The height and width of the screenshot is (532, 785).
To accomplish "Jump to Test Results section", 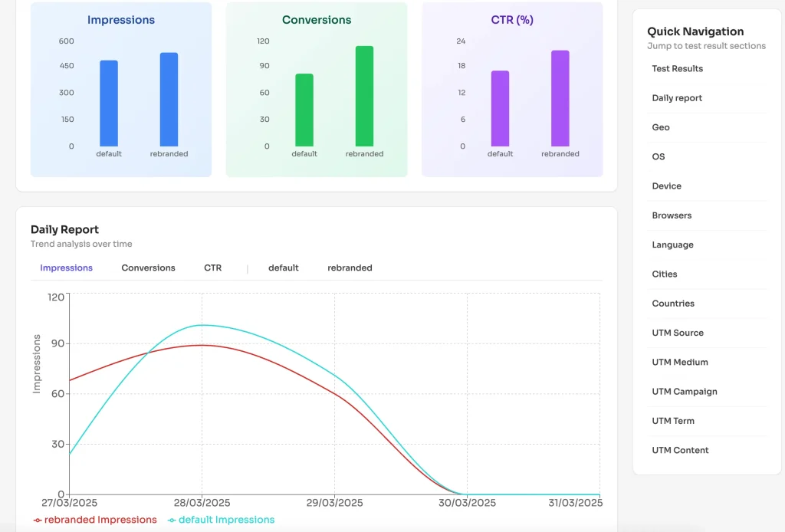I will click(677, 69).
